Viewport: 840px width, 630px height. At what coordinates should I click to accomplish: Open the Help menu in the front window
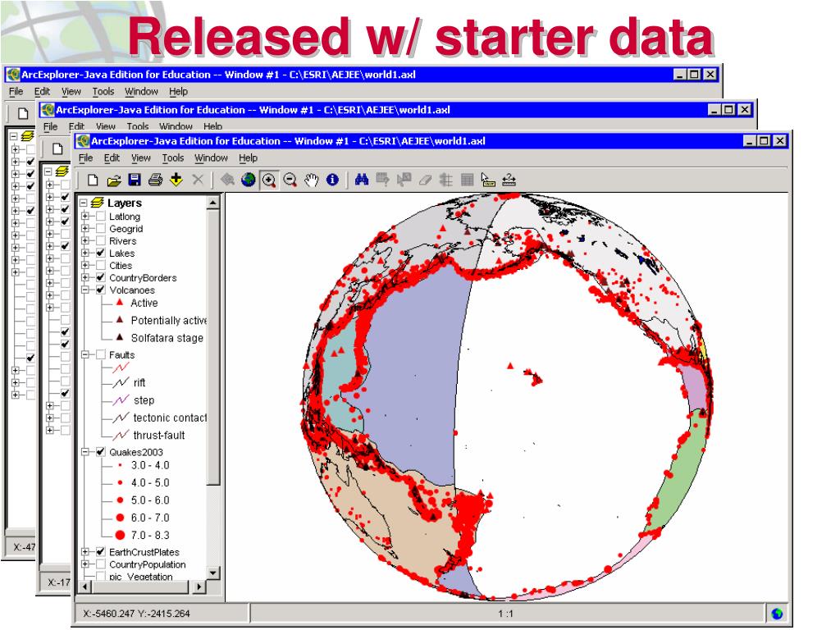click(x=248, y=158)
